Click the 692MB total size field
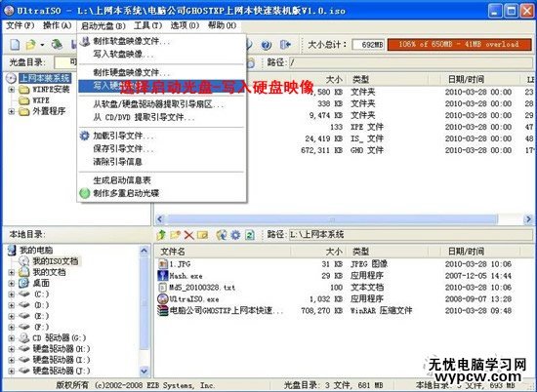 (x=368, y=45)
